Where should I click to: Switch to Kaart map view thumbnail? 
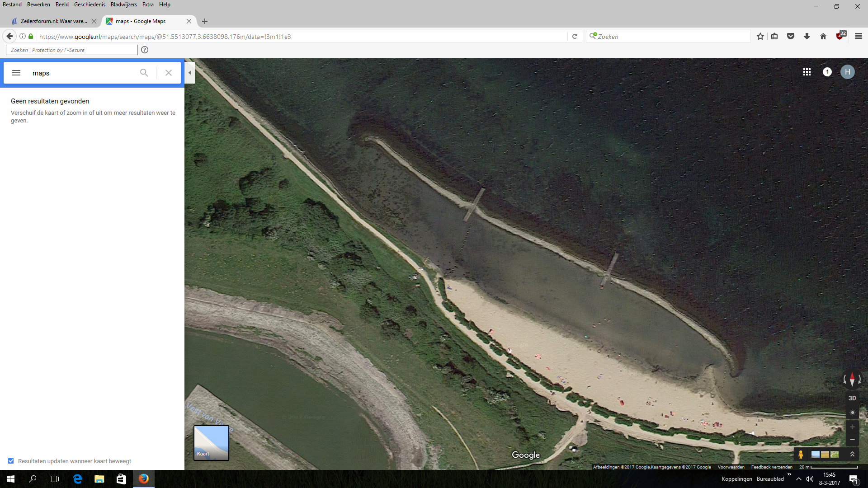pyautogui.click(x=211, y=443)
